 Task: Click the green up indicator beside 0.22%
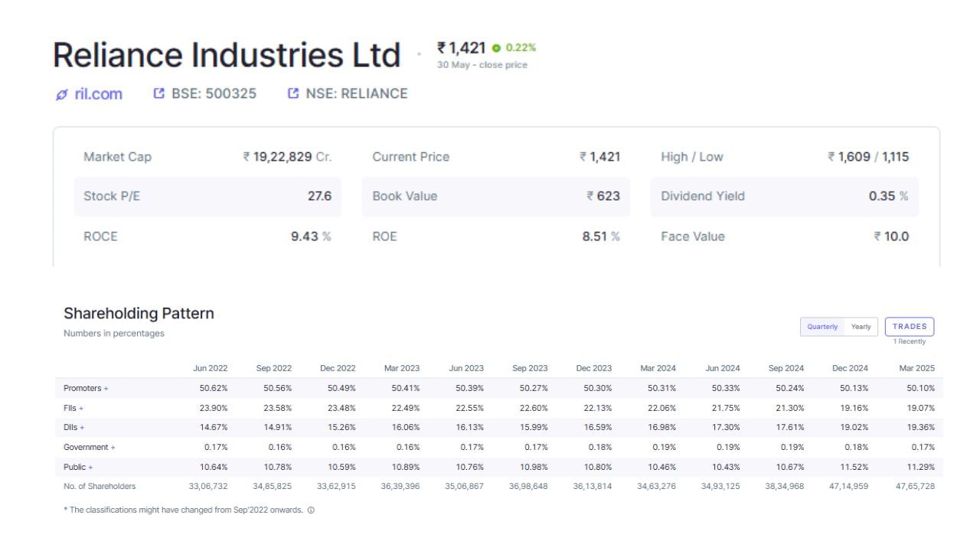tap(498, 48)
